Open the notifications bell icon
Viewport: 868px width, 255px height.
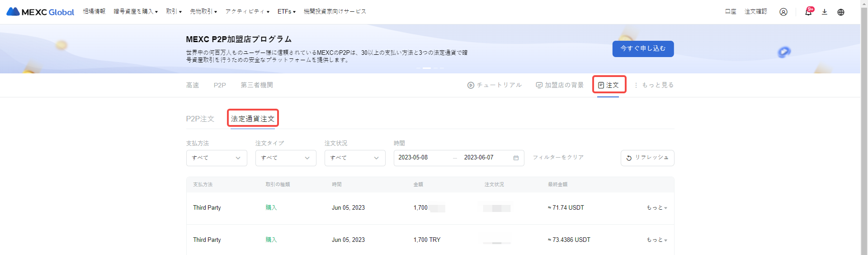pyautogui.click(x=808, y=12)
